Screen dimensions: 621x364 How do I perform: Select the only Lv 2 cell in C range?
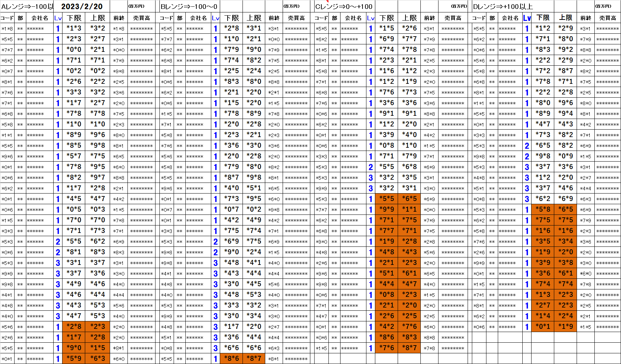tap(371, 167)
